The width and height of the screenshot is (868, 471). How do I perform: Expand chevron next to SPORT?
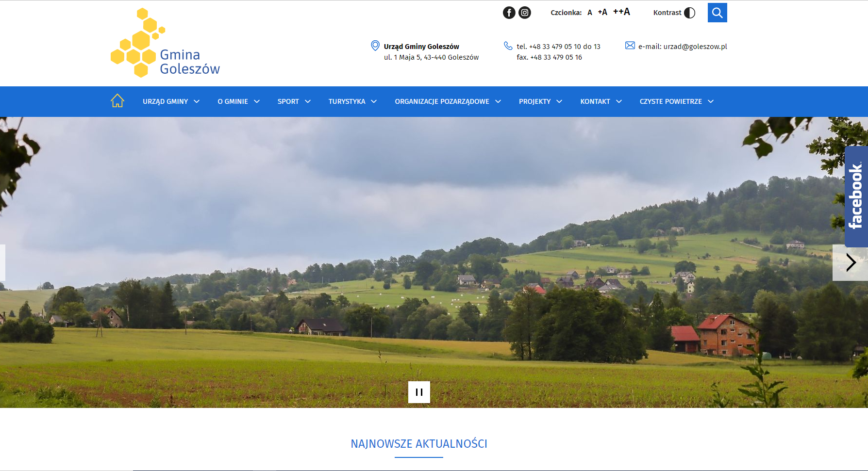click(x=308, y=101)
